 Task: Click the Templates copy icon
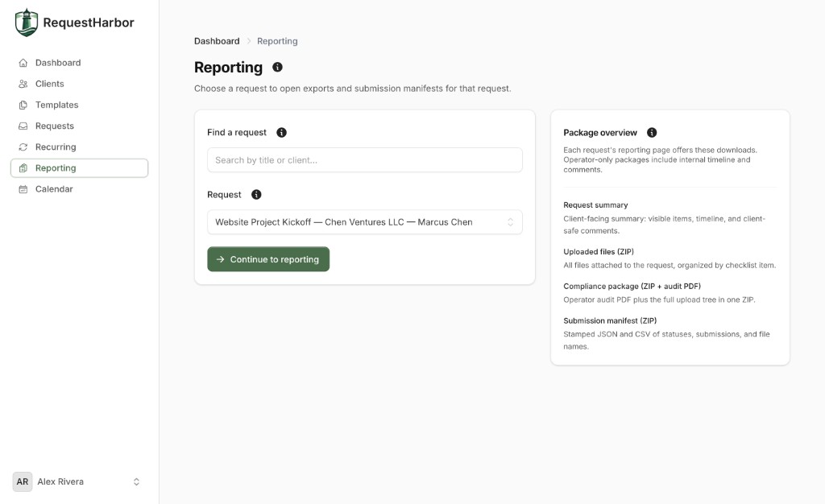tap(23, 105)
